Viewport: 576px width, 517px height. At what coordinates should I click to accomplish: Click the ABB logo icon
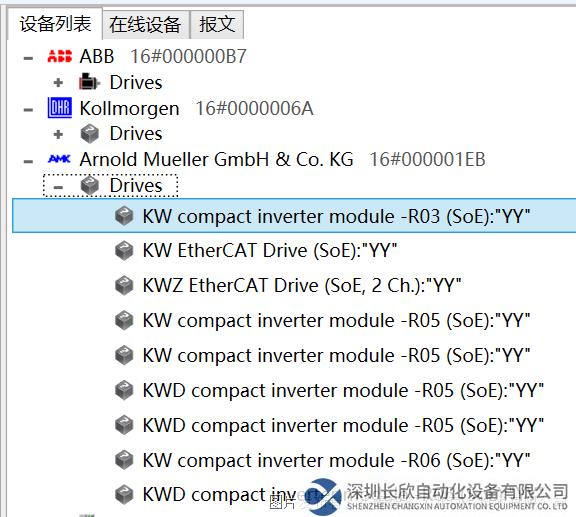point(60,56)
